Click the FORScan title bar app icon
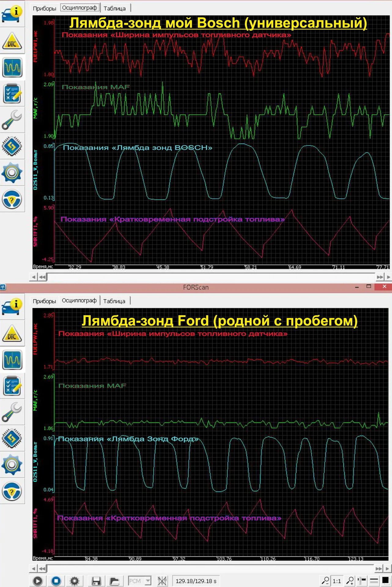This screenshot has height=587, width=392. coord(3,287)
